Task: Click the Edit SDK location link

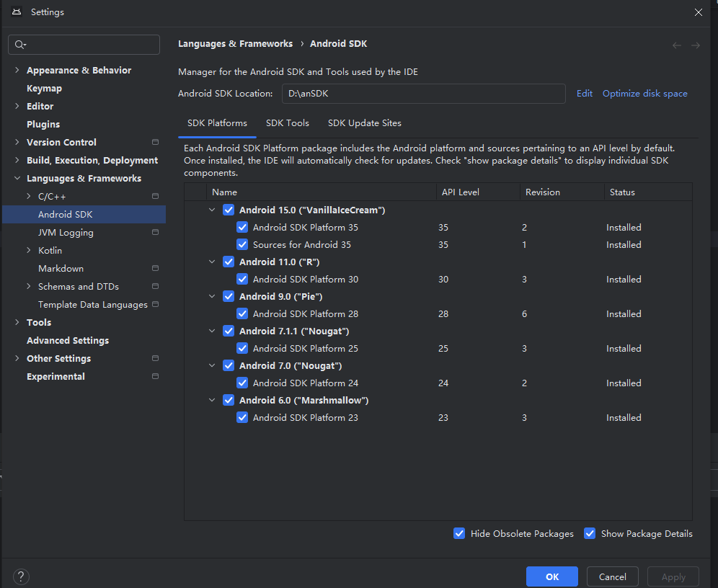Action: pyautogui.click(x=585, y=94)
